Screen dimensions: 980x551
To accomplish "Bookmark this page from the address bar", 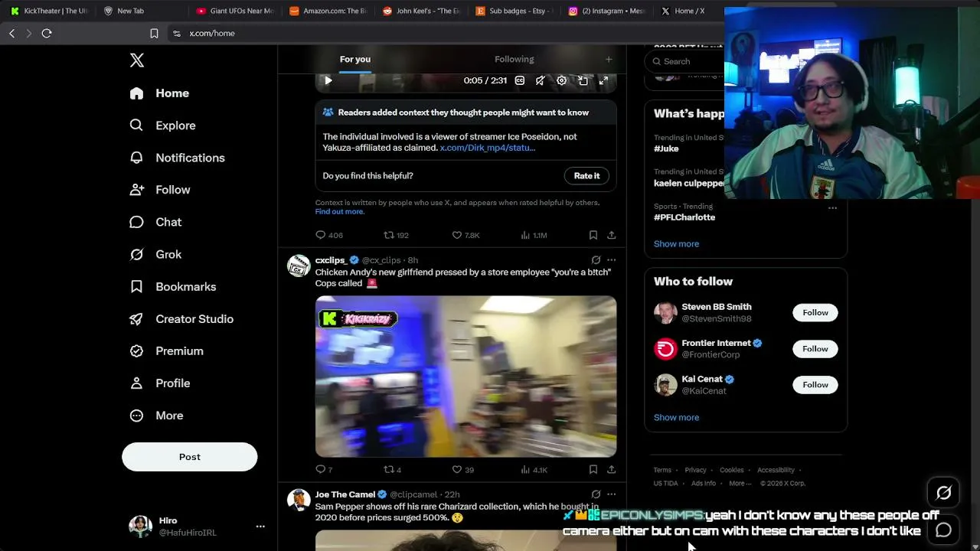I will (x=154, y=33).
